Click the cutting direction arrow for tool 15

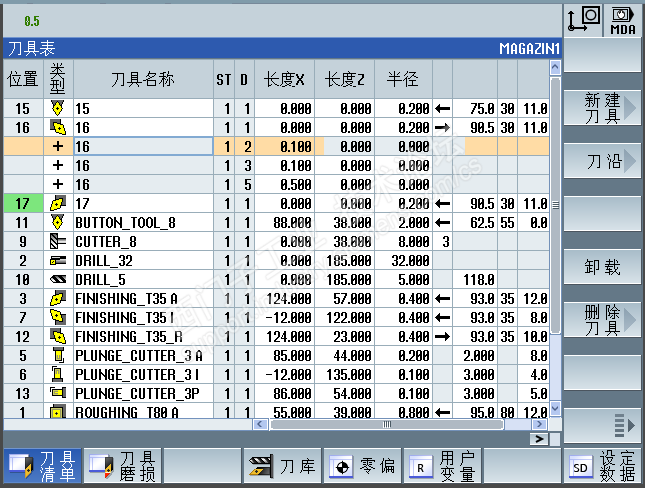click(442, 109)
